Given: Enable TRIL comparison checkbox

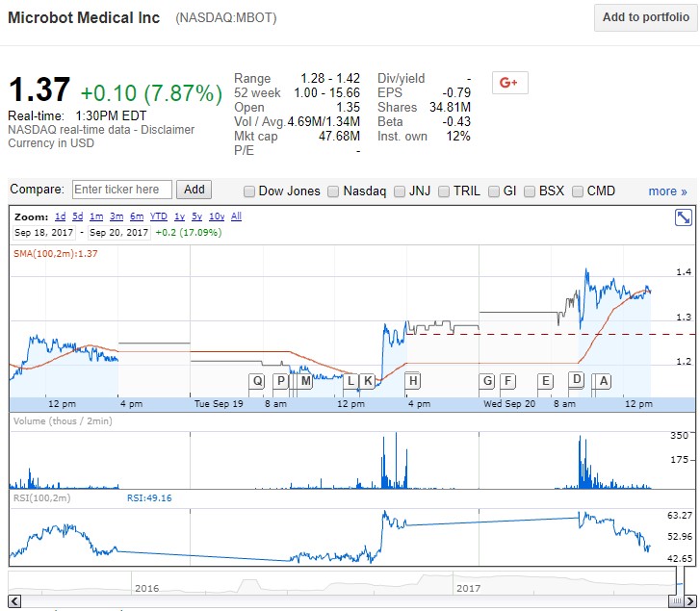Looking at the screenshot, I should point(444,191).
